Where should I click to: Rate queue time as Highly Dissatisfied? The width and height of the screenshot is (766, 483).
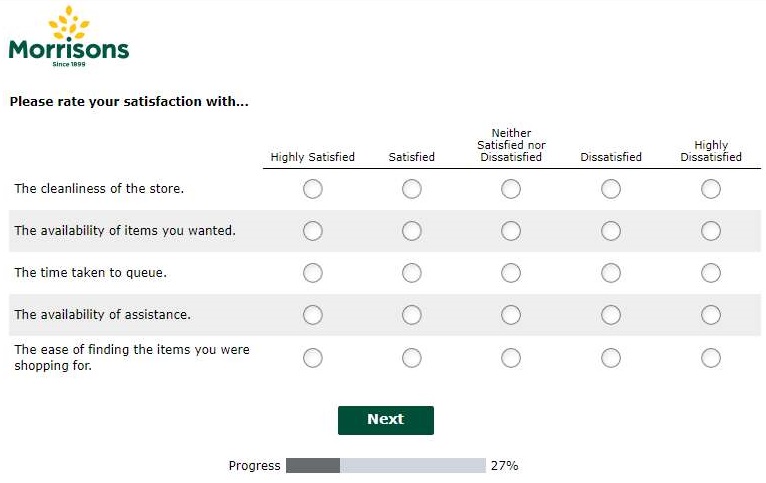711,273
